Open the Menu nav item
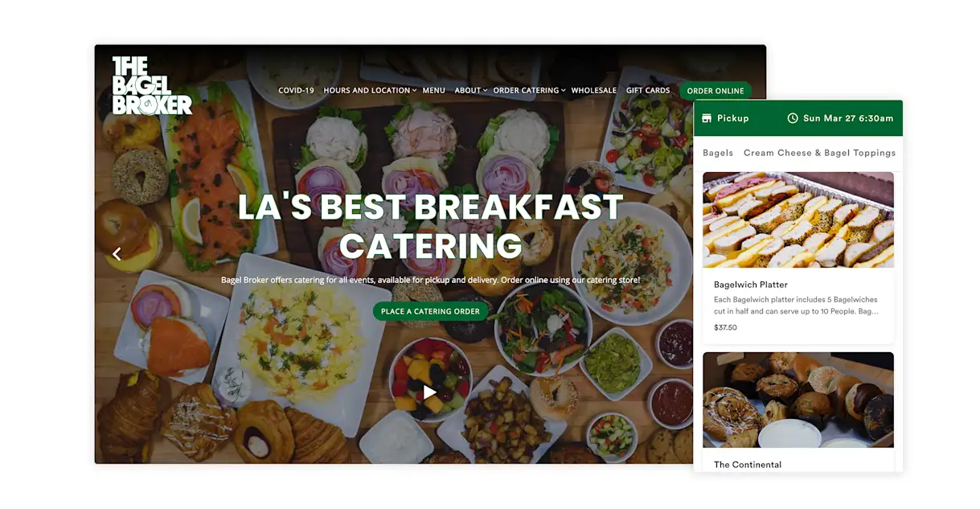 point(433,91)
